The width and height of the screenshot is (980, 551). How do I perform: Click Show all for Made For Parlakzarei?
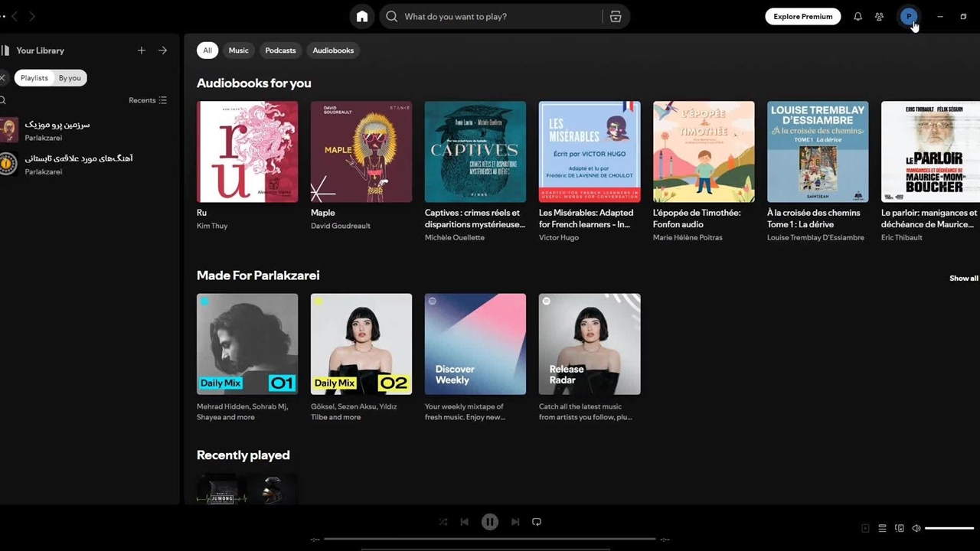(x=963, y=279)
